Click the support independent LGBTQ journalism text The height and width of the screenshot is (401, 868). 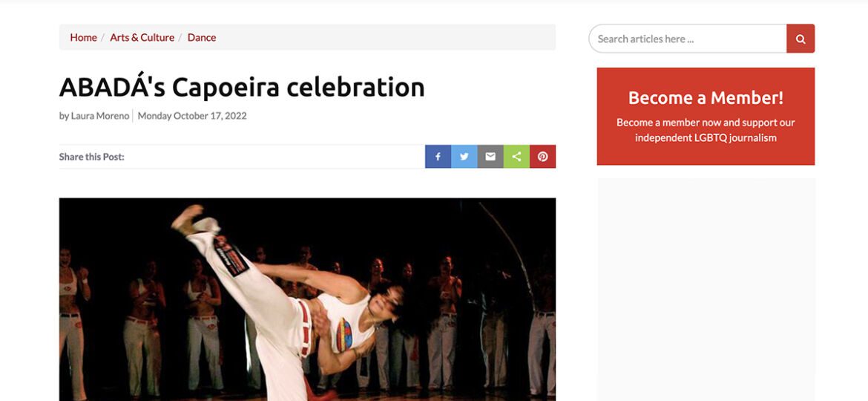pos(706,130)
